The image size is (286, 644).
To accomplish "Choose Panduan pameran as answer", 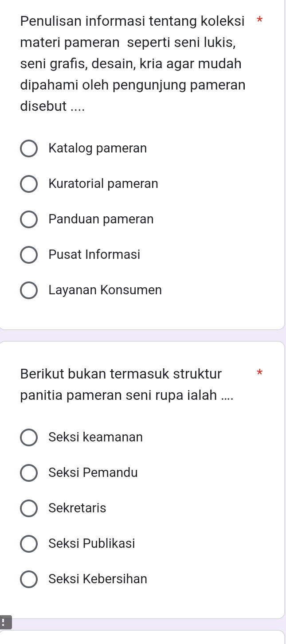I will [28, 219].
